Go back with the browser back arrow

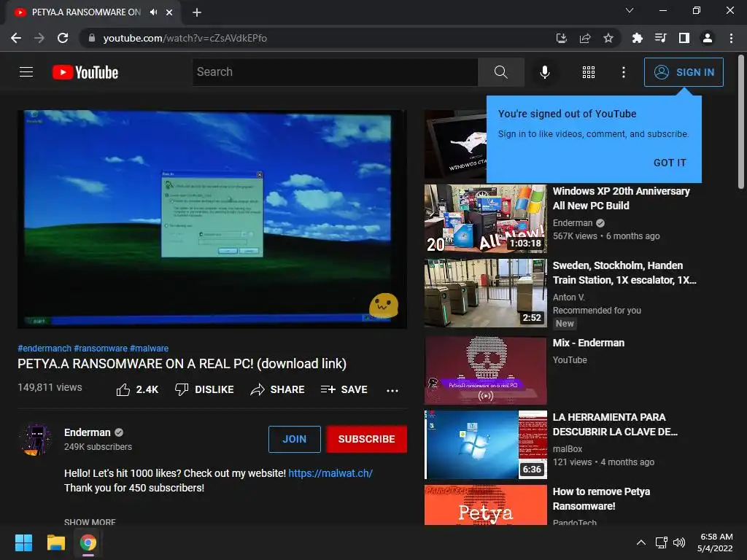[x=16, y=38]
